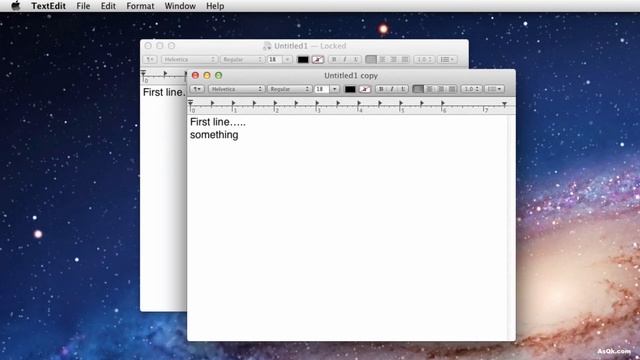Toggle italic in Untitled1 Locked window

click(x=345, y=60)
